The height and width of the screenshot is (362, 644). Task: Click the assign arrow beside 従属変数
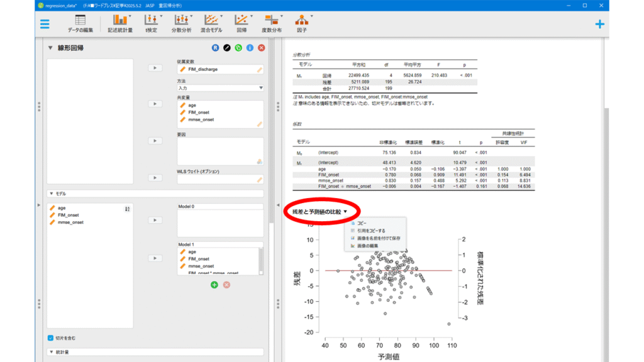155,68
